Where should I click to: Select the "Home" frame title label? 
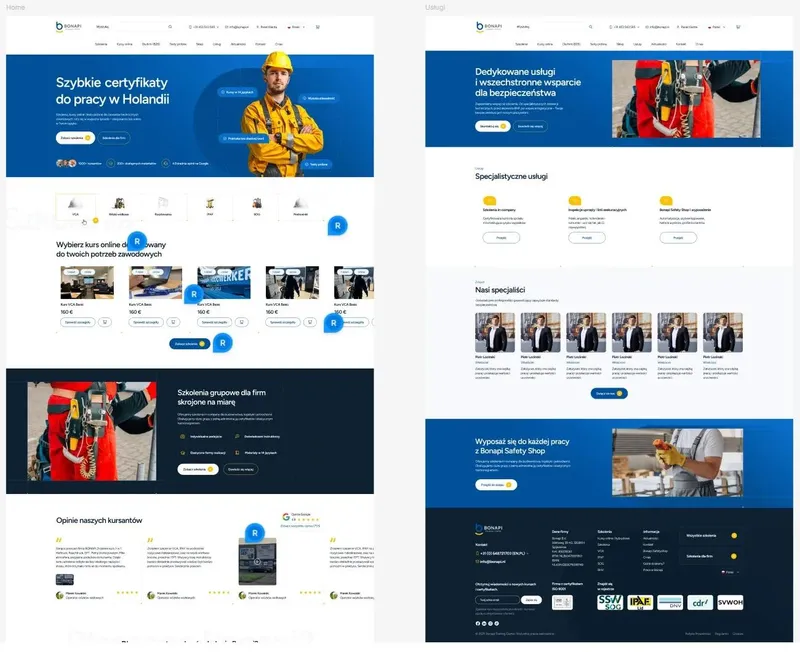pyautogui.click(x=15, y=7)
